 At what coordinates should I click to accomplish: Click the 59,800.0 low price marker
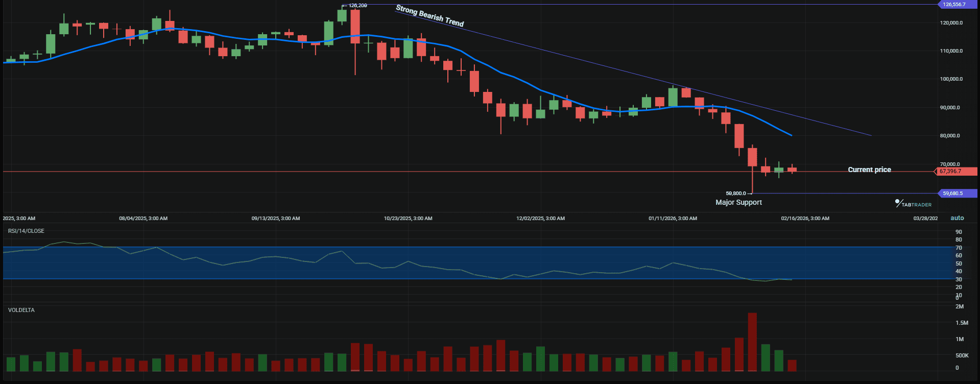736,194
